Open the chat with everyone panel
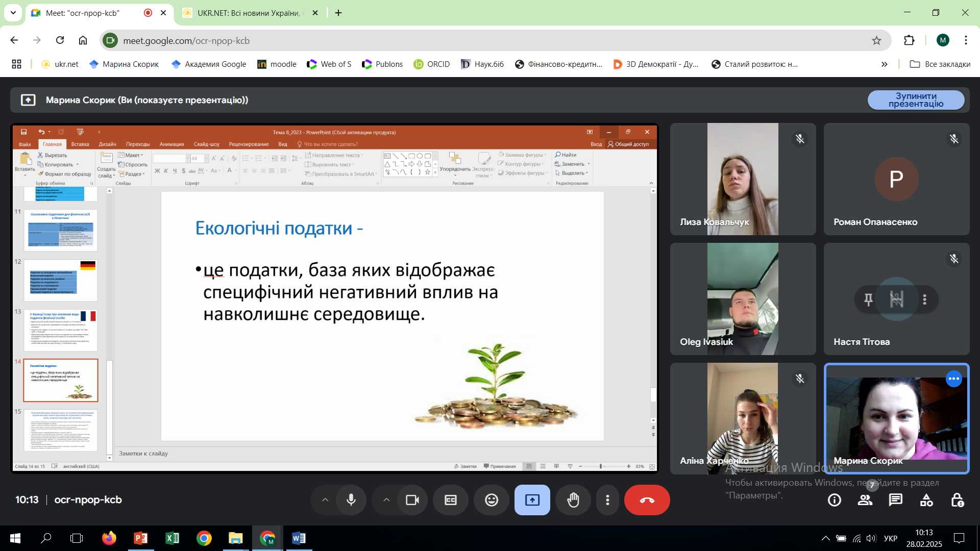 pos(896,500)
